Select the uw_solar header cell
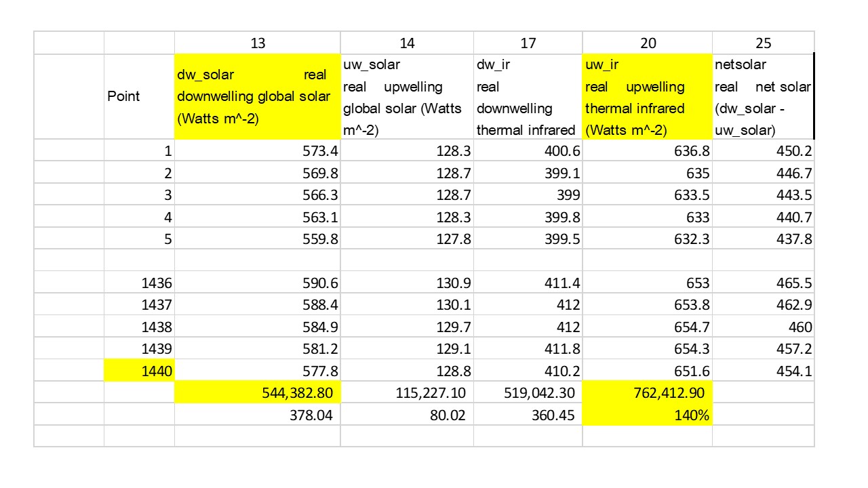Viewport: 868px width, 488px height. coord(407,96)
